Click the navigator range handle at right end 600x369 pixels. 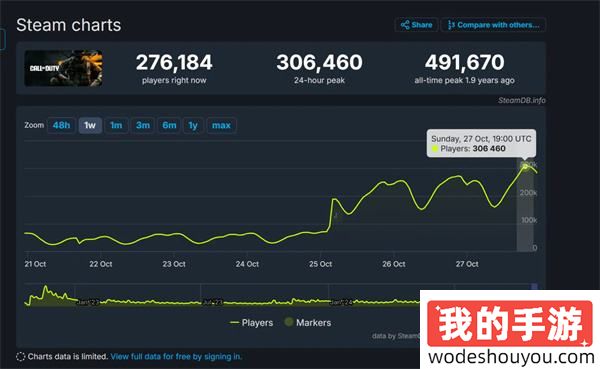[x=534, y=287]
